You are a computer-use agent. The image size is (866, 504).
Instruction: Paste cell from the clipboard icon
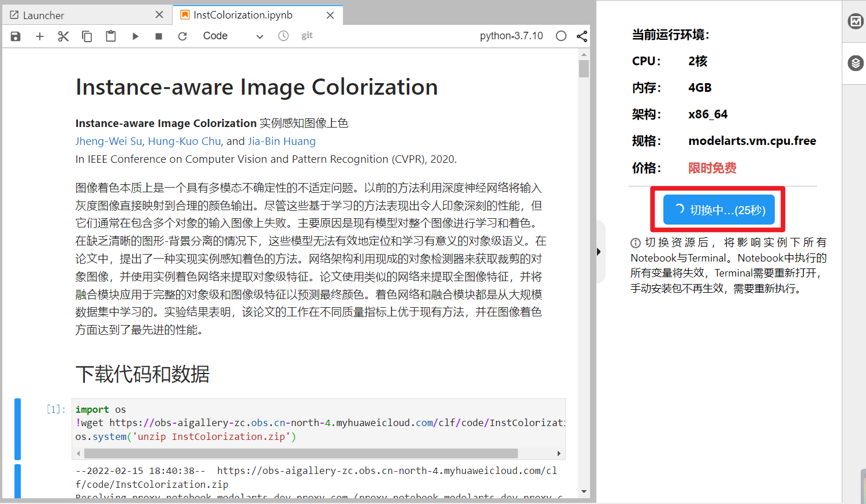click(x=111, y=36)
